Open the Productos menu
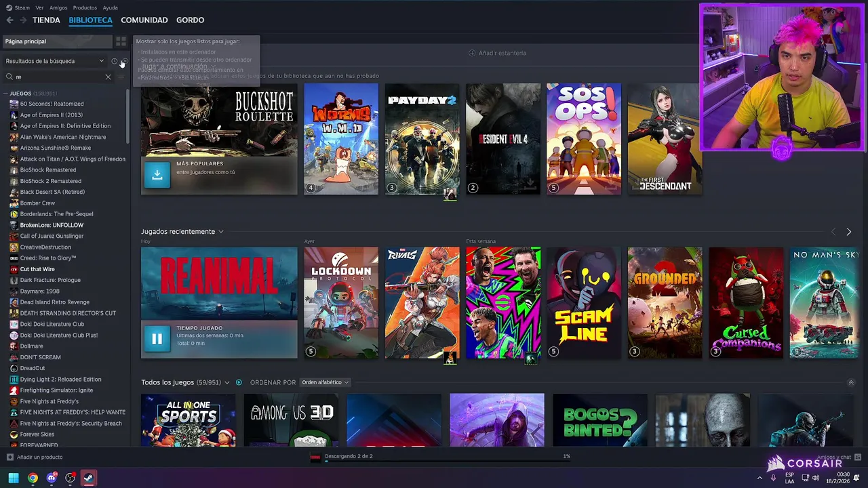The image size is (868, 488). [x=85, y=7]
